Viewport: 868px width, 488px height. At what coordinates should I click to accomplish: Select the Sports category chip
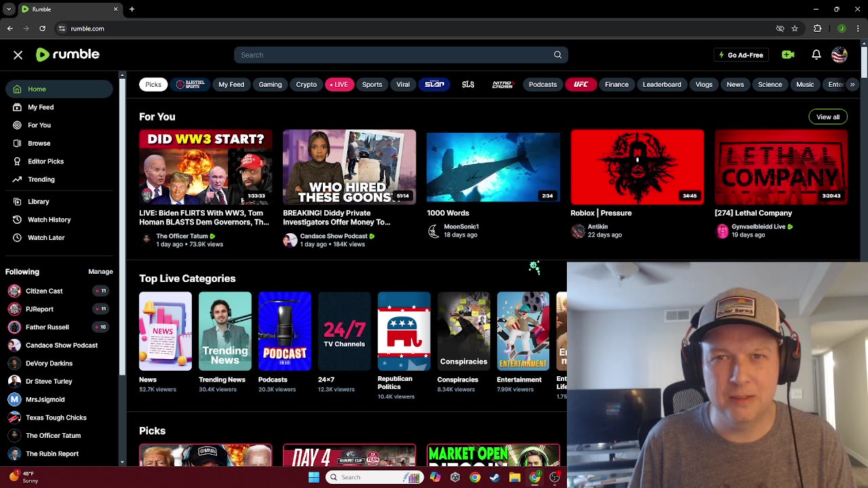pos(372,85)
